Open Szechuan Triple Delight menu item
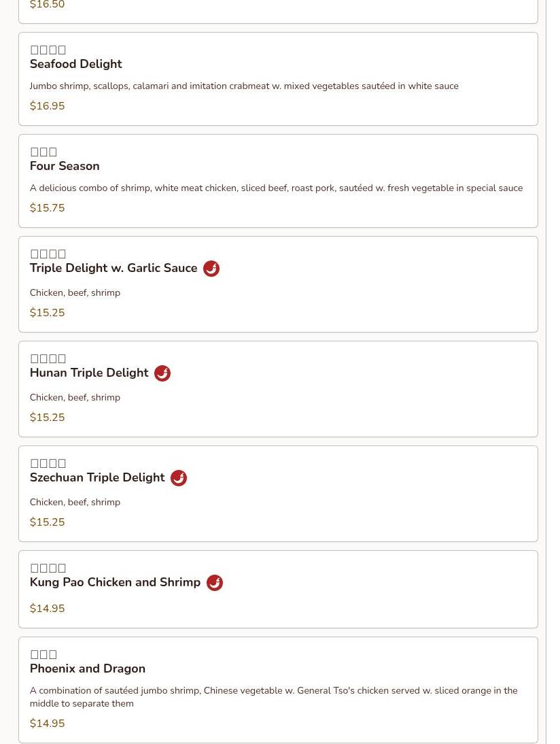The height and width of the screenshot is (744, 560). (279, 494)
